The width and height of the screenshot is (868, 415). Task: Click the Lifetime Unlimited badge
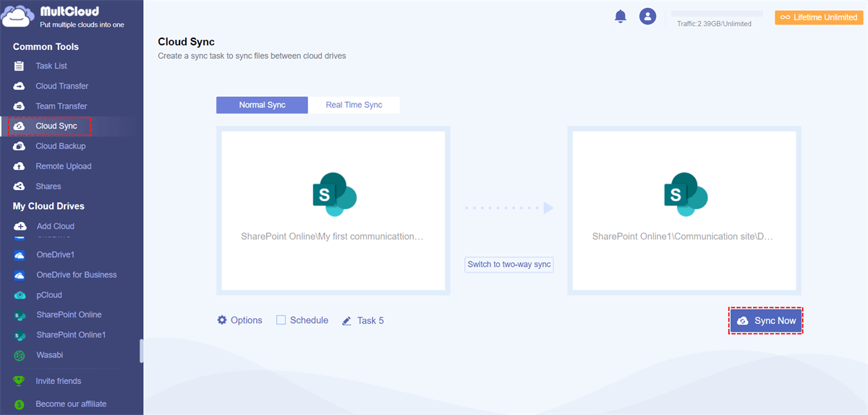click(x=819, y=17)
